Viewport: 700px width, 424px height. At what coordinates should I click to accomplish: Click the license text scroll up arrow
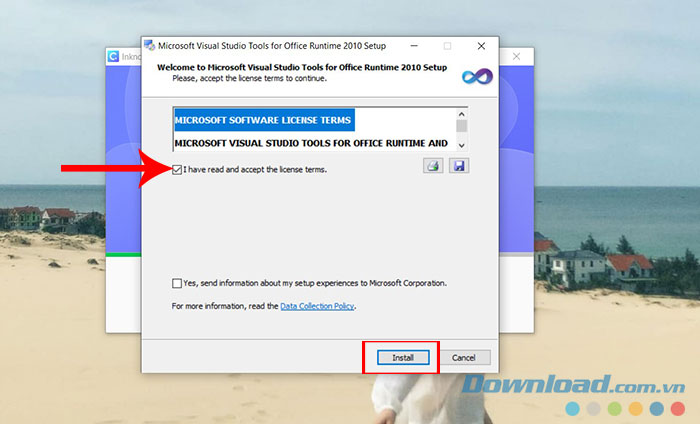(x=462, y=113)
